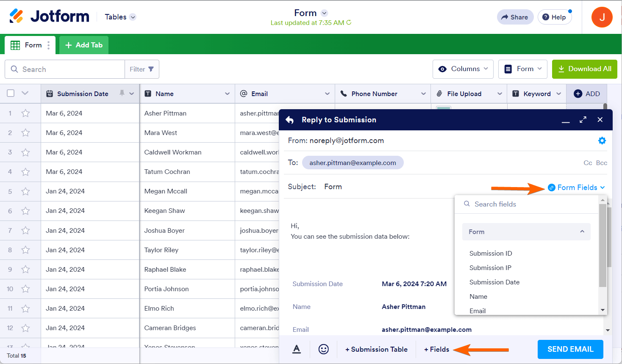Star the Taylor Riley row
This screenshot has height=364, width=622.
pos(26,250)
